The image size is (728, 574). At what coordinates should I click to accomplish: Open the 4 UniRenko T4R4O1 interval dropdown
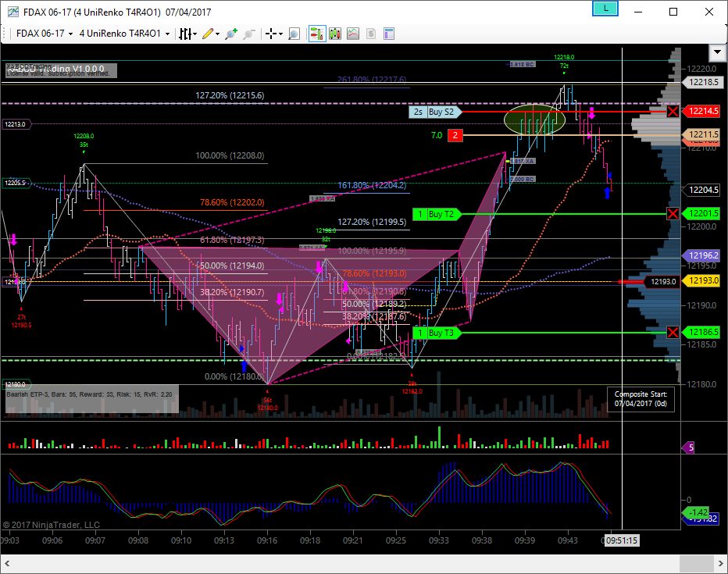(124, 34)
